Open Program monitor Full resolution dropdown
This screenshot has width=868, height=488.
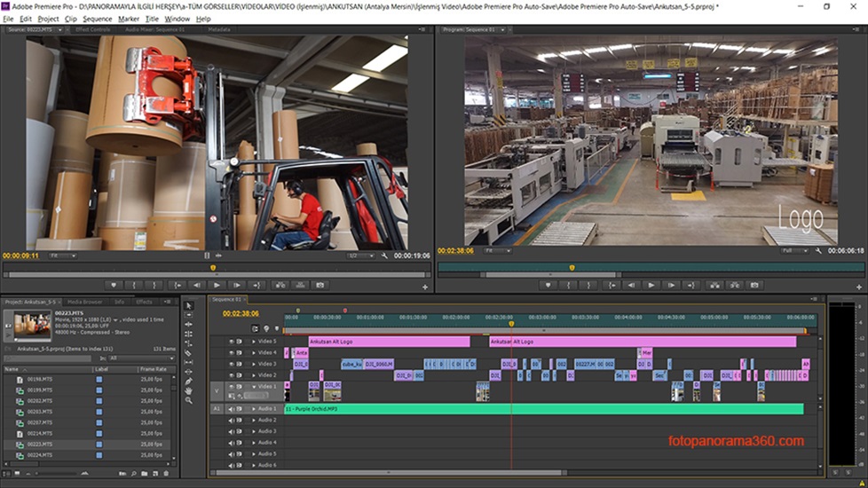pyautogui.click(x=794, y=250)
